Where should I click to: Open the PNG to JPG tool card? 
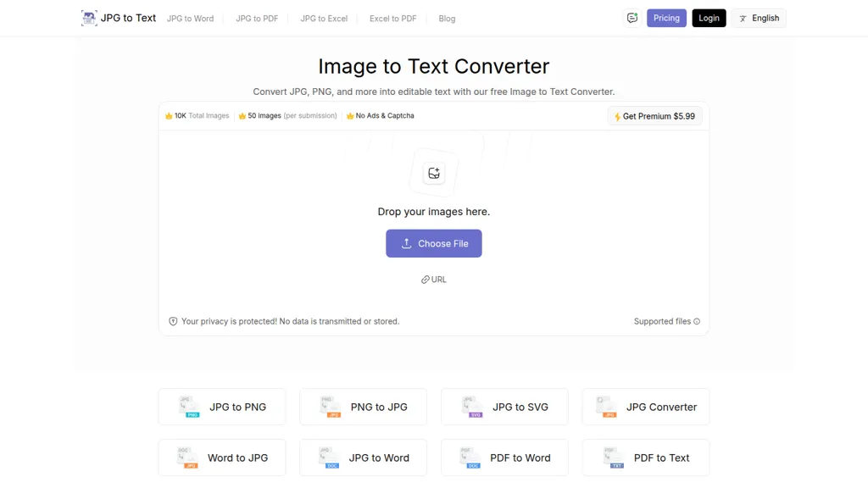(x=363, y=408)
